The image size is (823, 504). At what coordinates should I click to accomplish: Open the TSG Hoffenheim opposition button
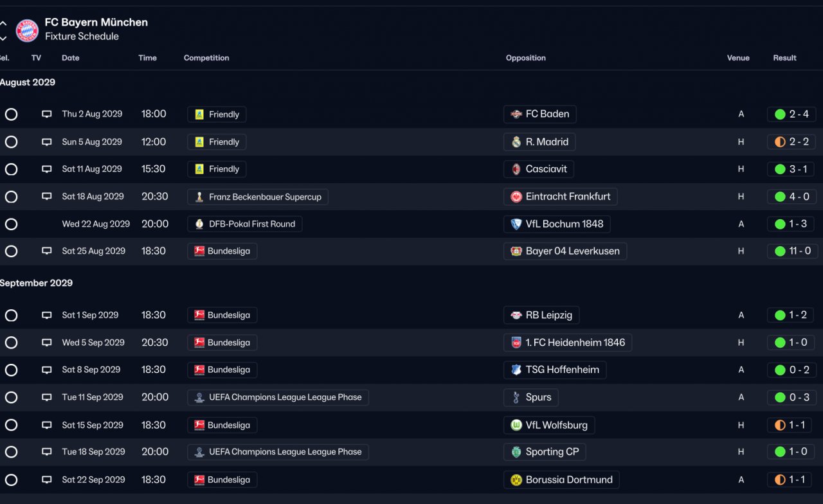[x=555, y=370]
